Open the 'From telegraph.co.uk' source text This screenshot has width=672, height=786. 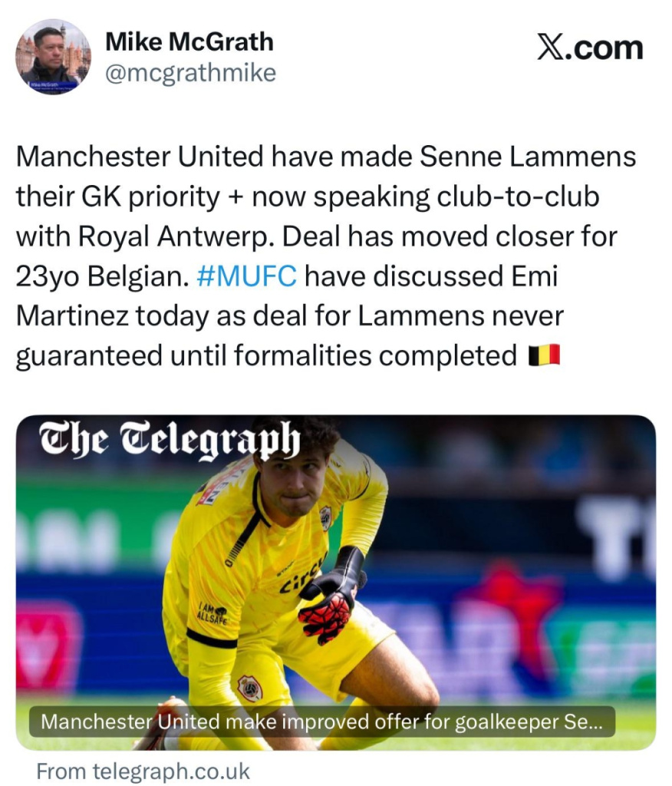143,771
